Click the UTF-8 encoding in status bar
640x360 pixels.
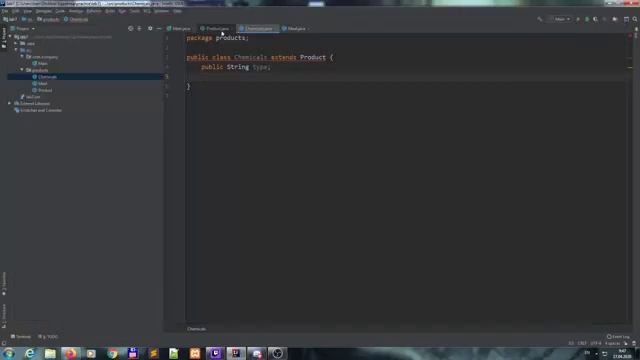pos(596,343)
